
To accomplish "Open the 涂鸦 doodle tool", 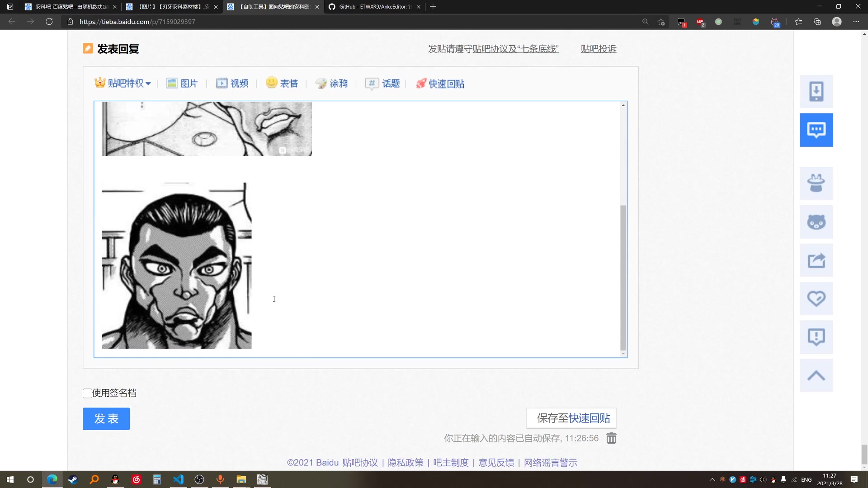I will point(331,83).
